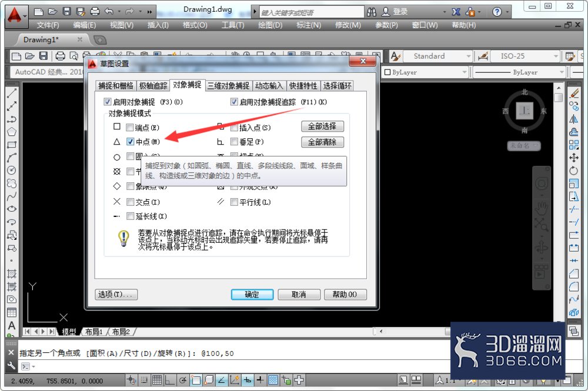Image resolution: width=588 pixels, height=391 pixels.
Task: Select the Fillet modify tool
Action: pos(574,287)
